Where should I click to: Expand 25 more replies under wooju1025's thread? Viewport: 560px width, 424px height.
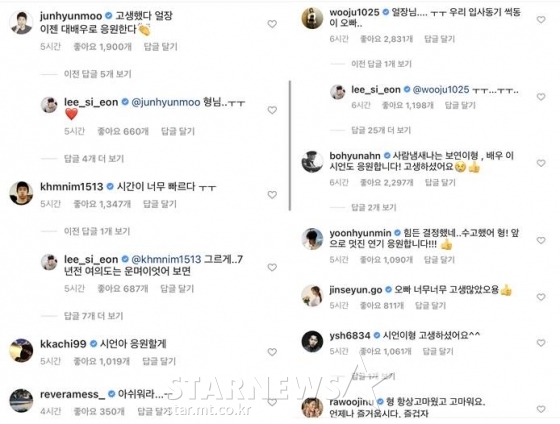(381, 130)
